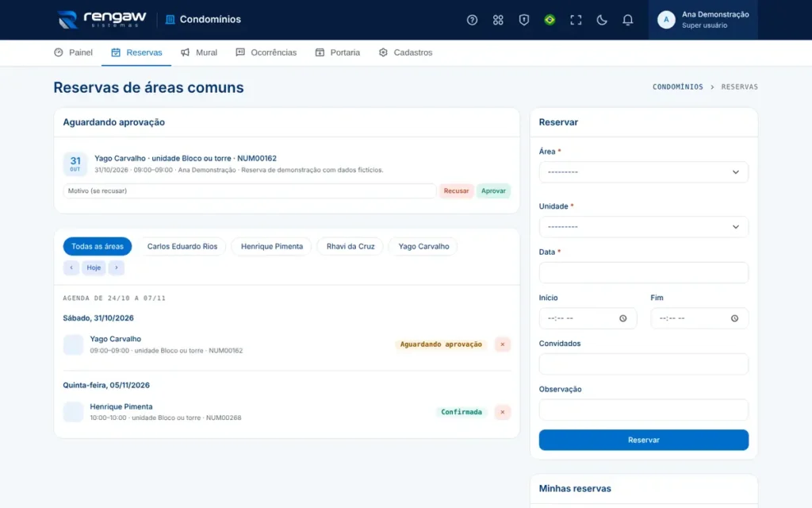Screen dimensions: 812x508
Task: Click Quinta-feira, 05/11/2026 date heading
Action: (106, 385)
